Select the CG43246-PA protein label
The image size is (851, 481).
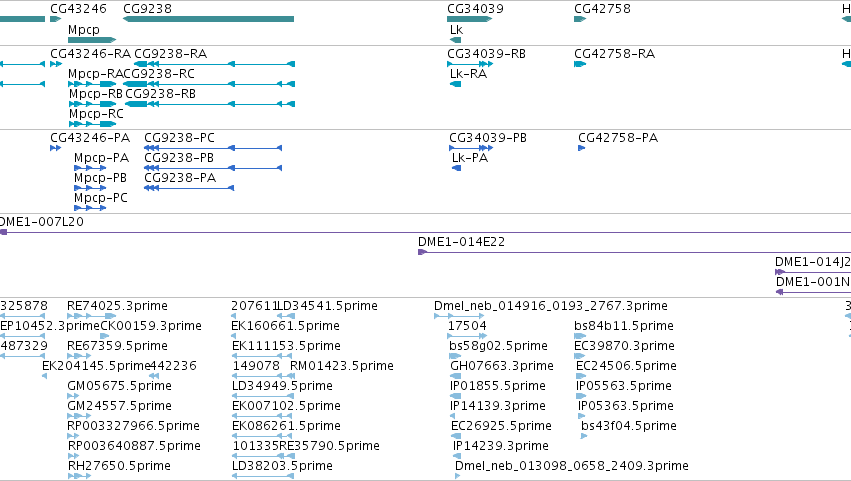90,138
